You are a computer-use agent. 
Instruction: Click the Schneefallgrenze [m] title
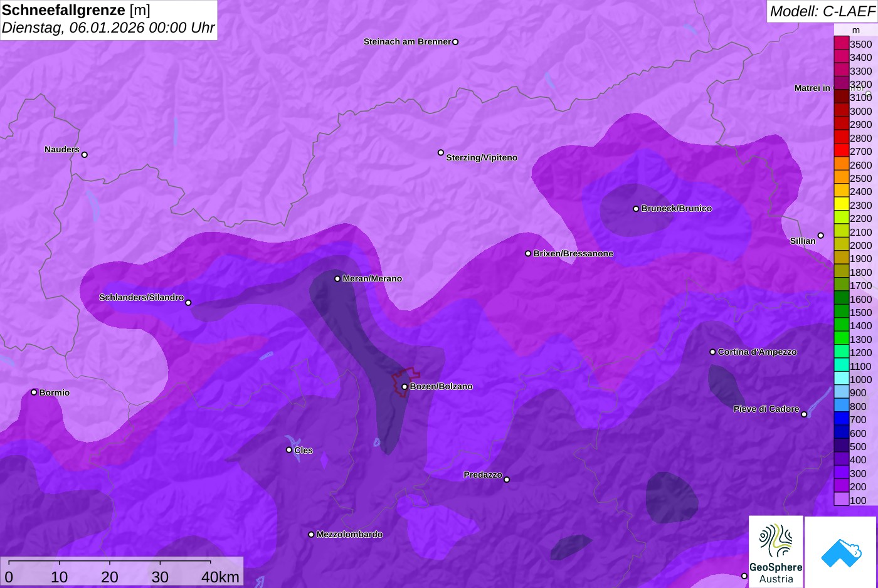coord(76,10)
